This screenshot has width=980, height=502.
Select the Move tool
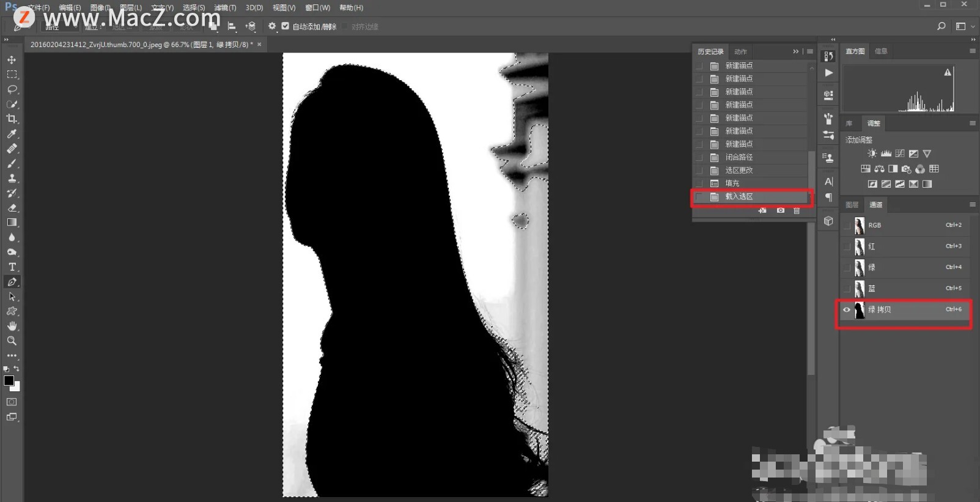pos(12,60)
